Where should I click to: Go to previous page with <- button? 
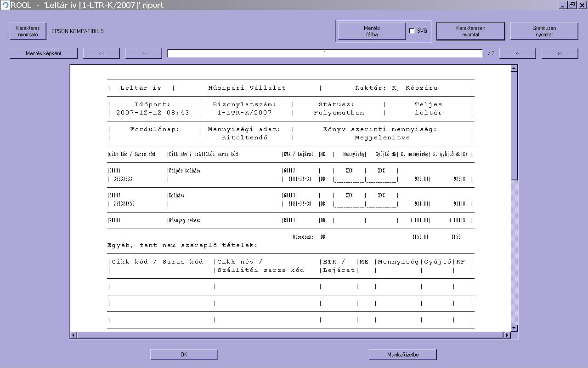[x=144, y=53]
